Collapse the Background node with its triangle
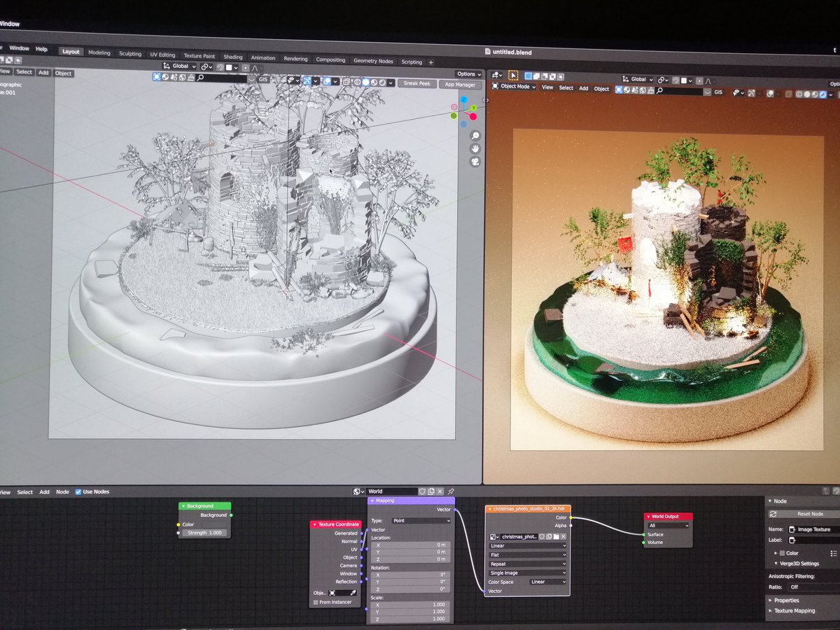The image size is (840, 630). (183, 505)
